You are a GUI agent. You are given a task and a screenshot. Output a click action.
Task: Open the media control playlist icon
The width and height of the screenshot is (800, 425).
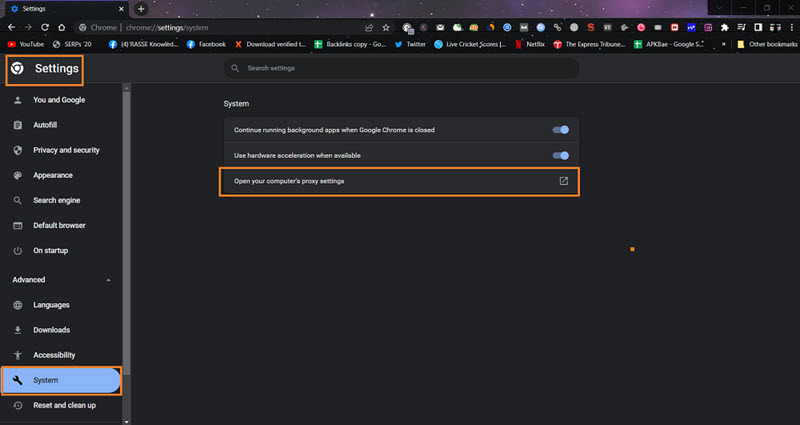click(x=741, y=28)
